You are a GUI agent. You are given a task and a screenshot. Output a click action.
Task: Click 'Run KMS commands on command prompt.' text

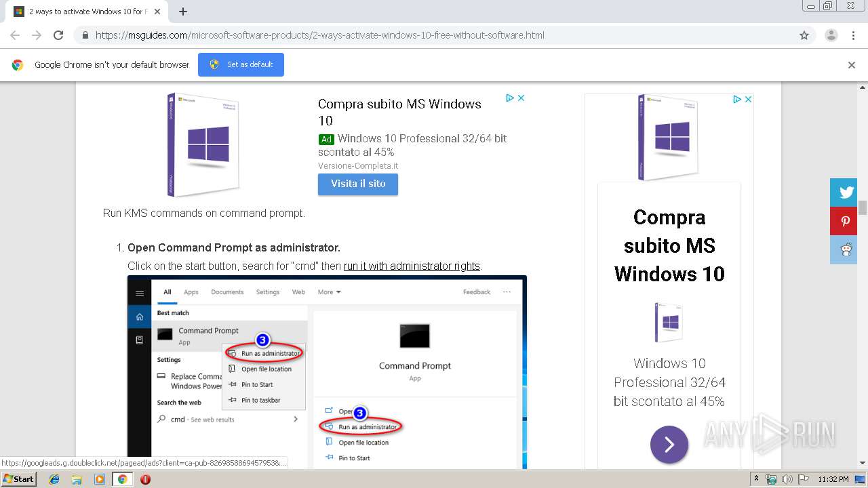[204, 213]
